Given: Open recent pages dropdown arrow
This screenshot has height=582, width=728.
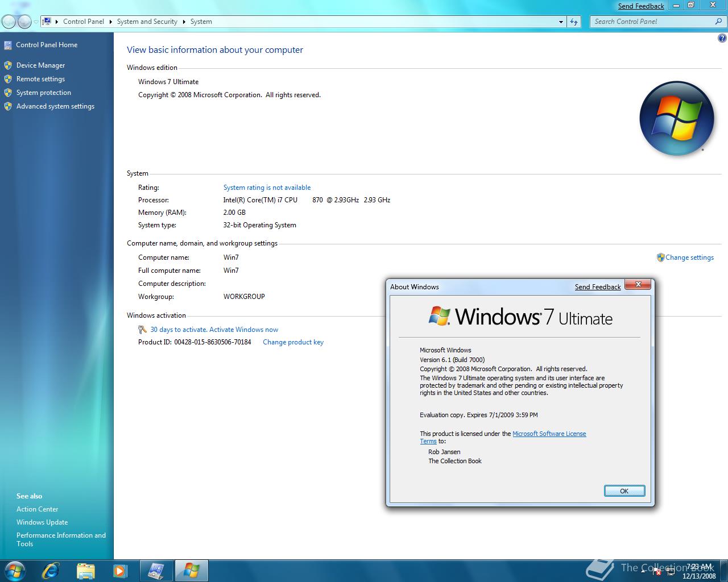Looking at the screenshot, I should point(36,22).
